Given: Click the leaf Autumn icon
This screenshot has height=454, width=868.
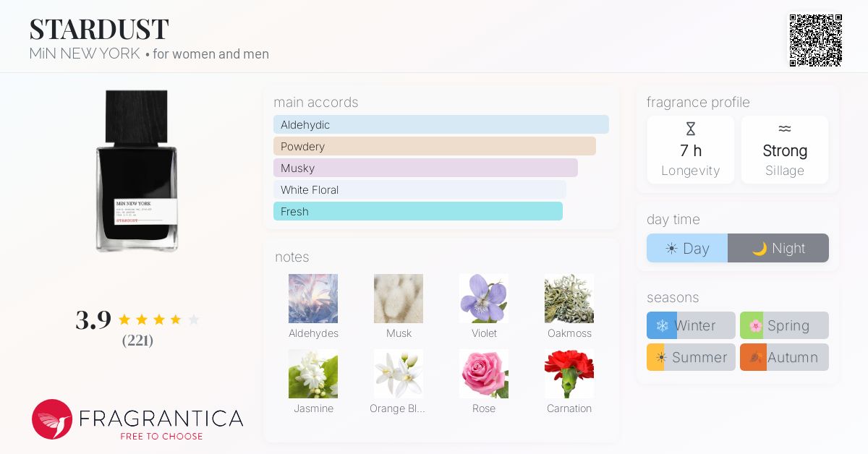Looking at the screenshot, I should click(x=755, y=357).
